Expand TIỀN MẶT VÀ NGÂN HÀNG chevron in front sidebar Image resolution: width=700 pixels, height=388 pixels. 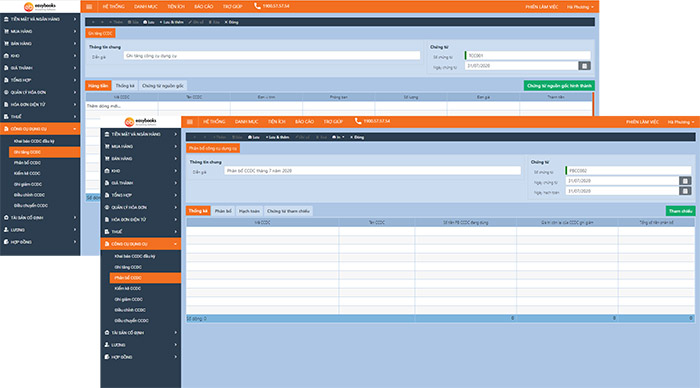tap(175, 134)
